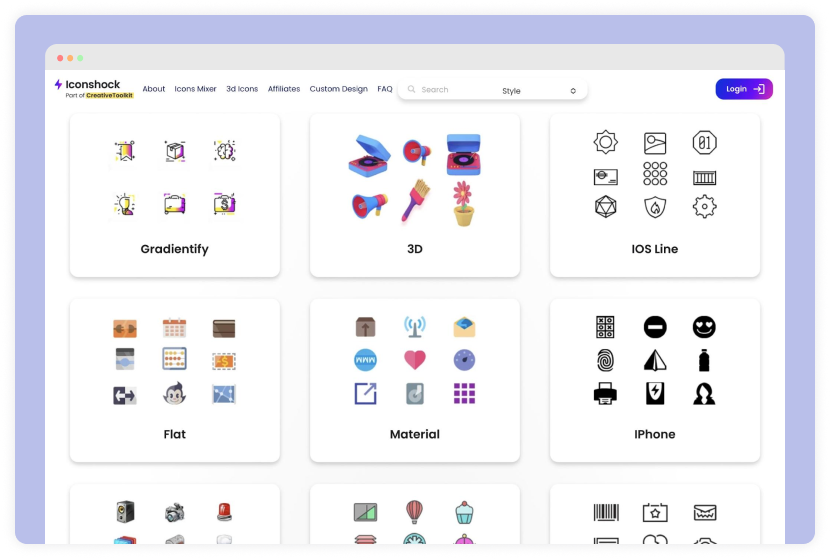Screen dimensions: 830x559
Task: Select the IPhone bottle icon
Action: click(x=704, y=360)
